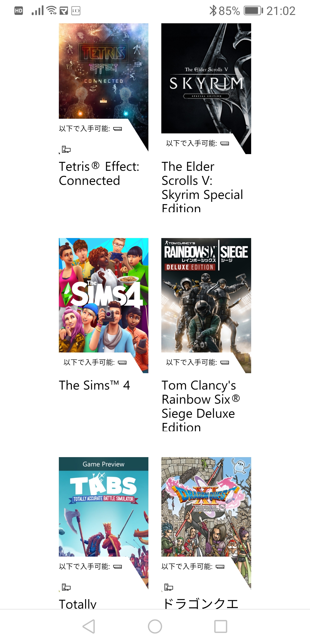Image resolution: width=310 pixels, height=644 pixels.
Task: Tap PC icon below TABS availability label
Action: pyautogui.click(x=66, y=587)
